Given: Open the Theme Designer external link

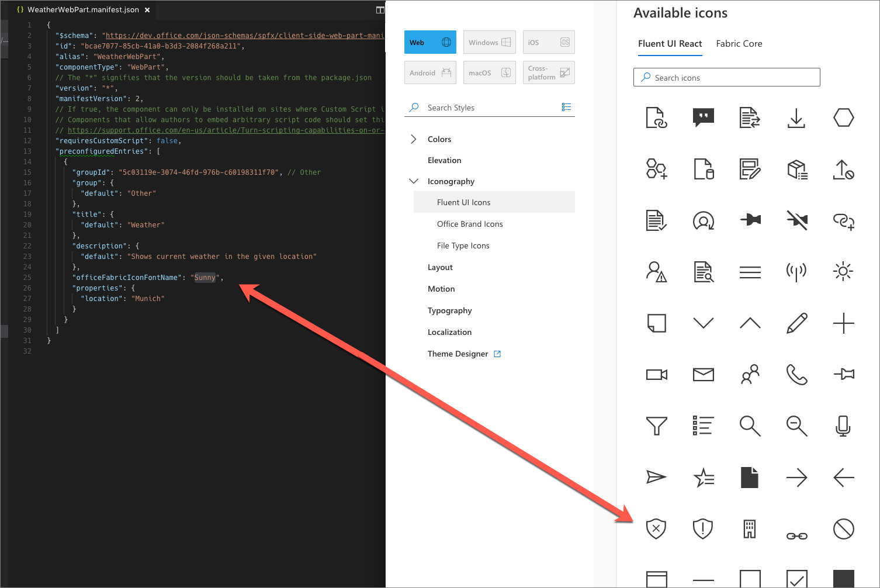Looking at the screenshot, I should pyautogui.click(x=464, y=354).
